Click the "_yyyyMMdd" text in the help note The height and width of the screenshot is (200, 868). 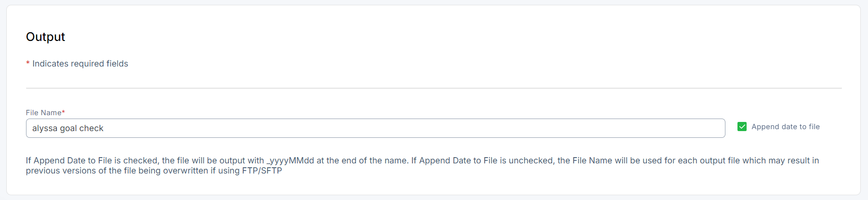coord(290,160)
